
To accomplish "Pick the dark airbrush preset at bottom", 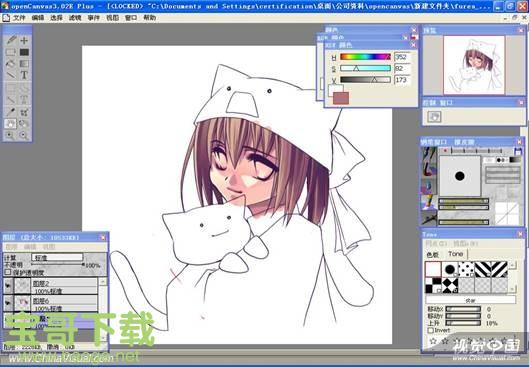I will [429, 218].
